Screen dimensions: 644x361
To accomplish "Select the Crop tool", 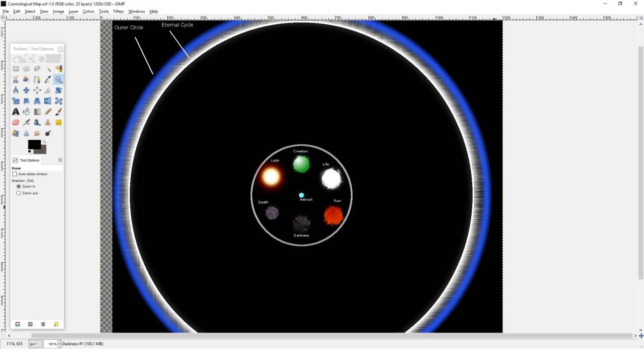I will (x=48, y=90).
